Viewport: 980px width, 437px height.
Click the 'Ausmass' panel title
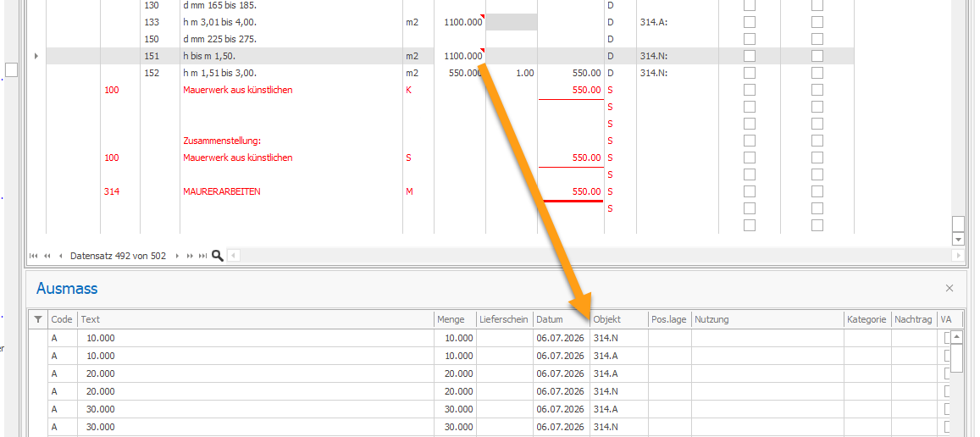[67, 288]
